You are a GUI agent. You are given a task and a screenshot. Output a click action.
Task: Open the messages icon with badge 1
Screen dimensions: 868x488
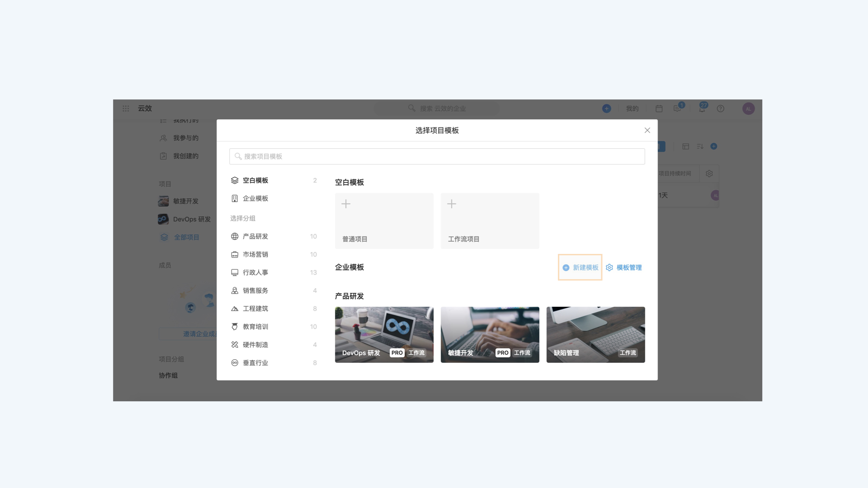[x=678, y=108]
